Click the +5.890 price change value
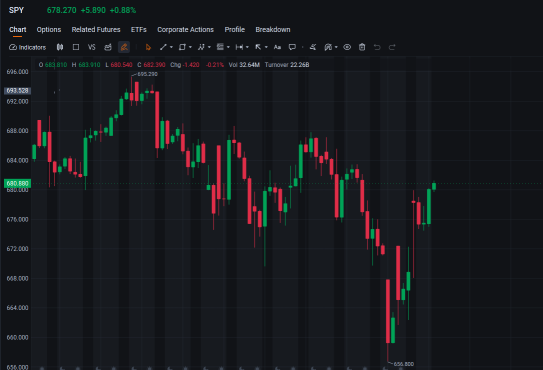The width and height of the screenshot is (543, 370). point(93,10)
